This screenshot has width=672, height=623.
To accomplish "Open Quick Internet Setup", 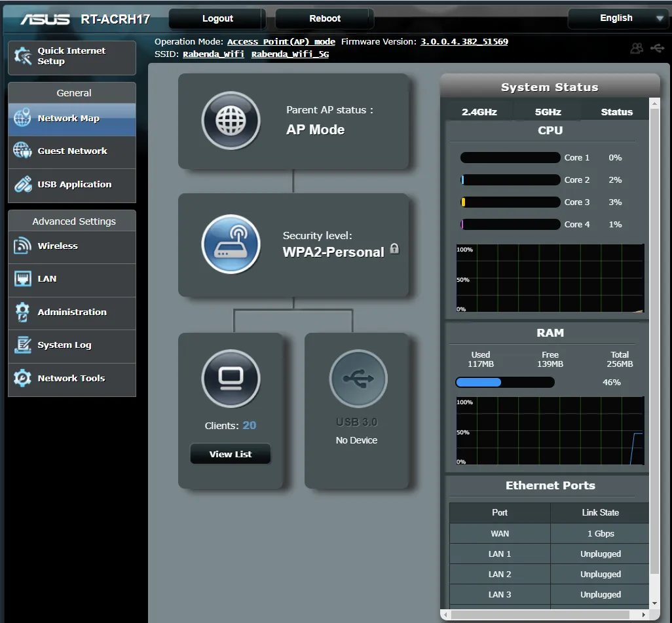I will tap(72, 58).
